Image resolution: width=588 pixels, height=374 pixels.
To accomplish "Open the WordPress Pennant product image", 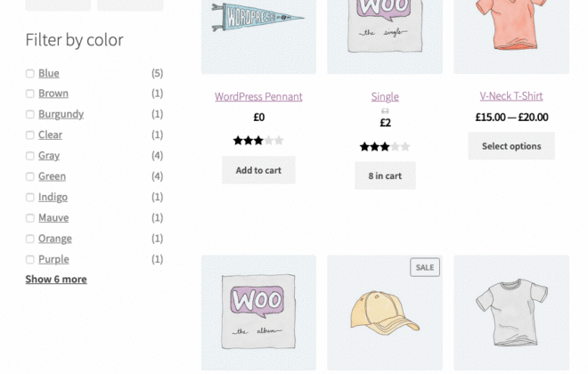I will [x=258, y=37].
